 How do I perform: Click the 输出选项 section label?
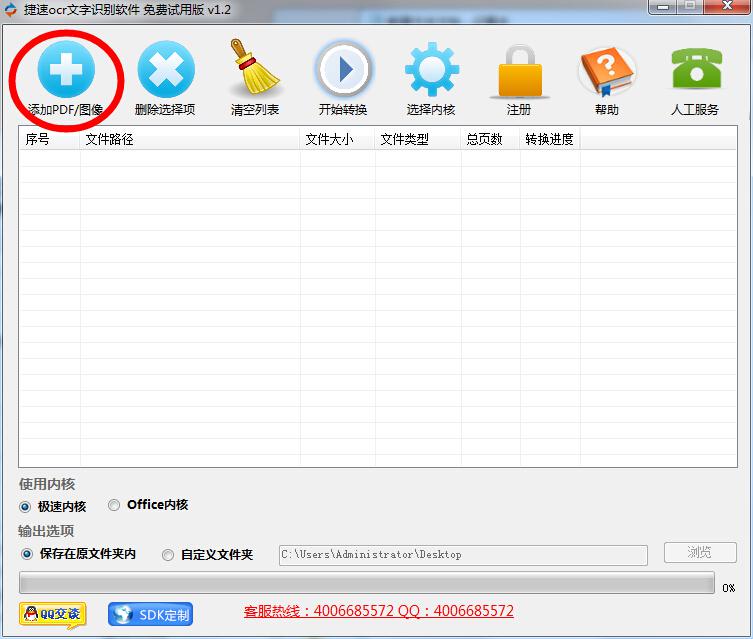coord(46,531)
